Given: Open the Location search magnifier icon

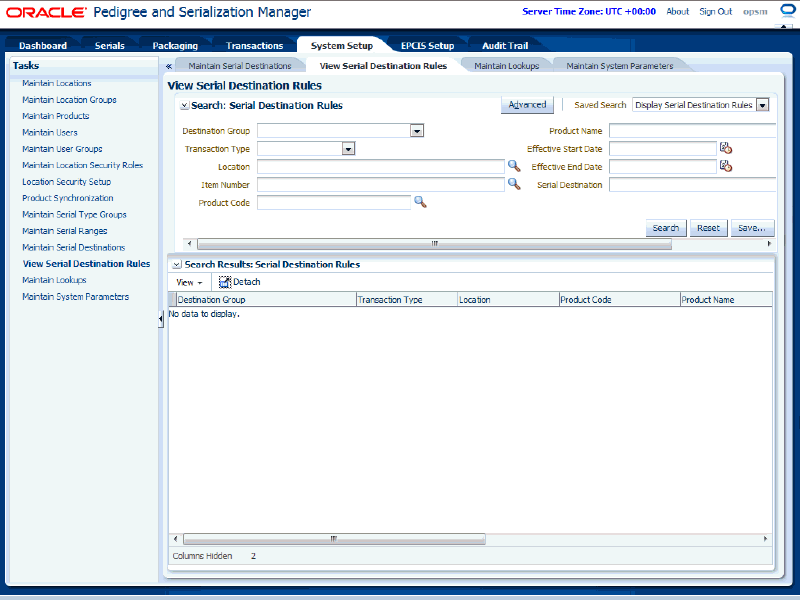Looking at the screenshot, I should click(514, 166).
